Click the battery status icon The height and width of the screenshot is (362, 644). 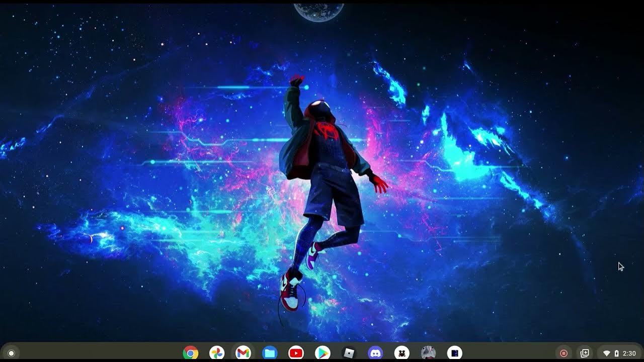[617, 353]
